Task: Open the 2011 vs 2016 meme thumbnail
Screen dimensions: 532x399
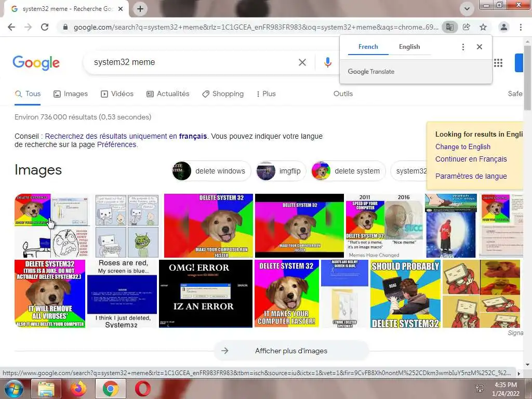Action: 384,226
